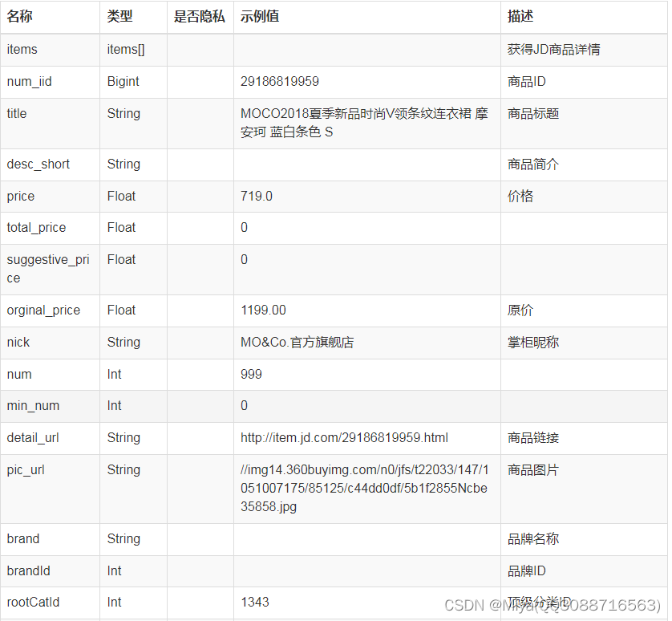672x621 pixels.
Task: Select the items[] type cell
Action: point(126,49)
